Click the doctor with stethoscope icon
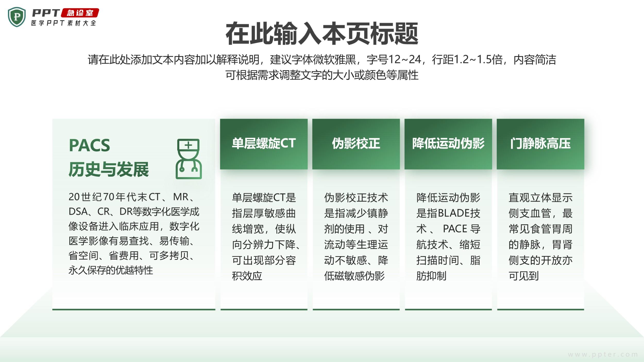Viewport: 644px width, 362px height. tap(189, 159)
